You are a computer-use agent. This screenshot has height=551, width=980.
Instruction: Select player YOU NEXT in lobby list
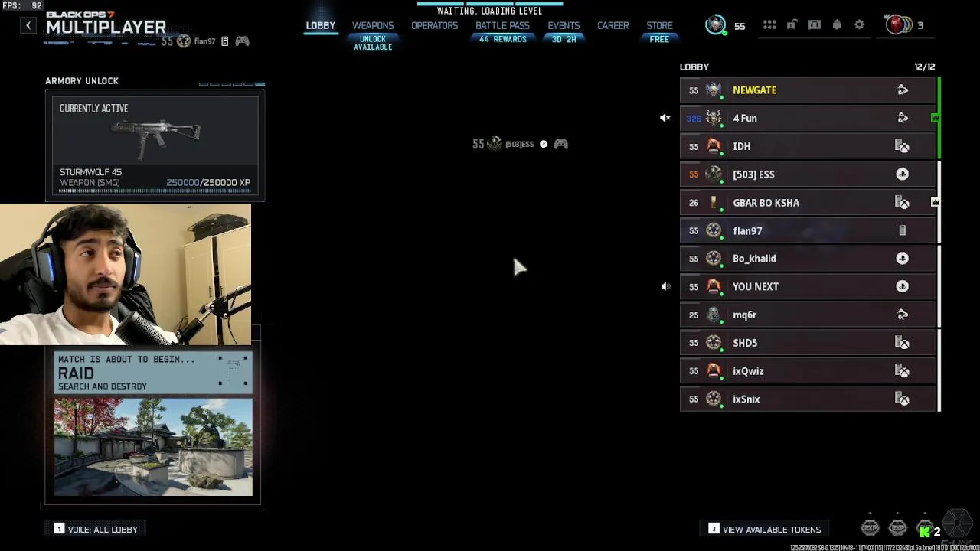(808, 287)
